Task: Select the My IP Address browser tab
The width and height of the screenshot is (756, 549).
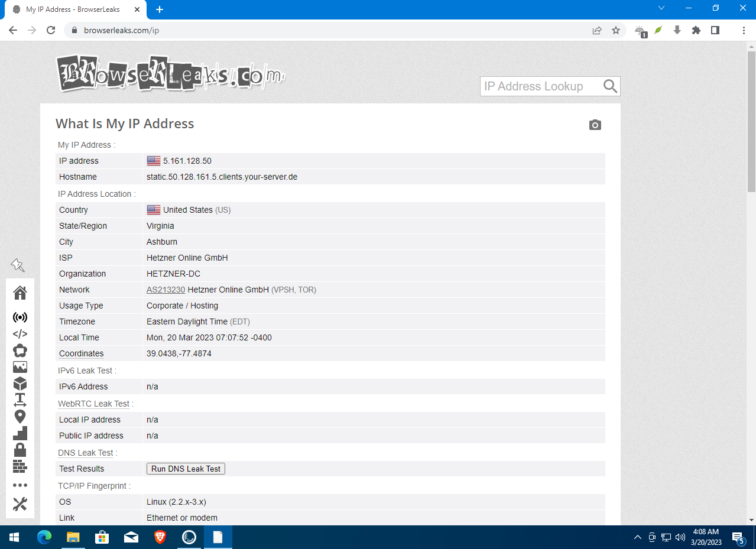Action: (x=76, y=10)
